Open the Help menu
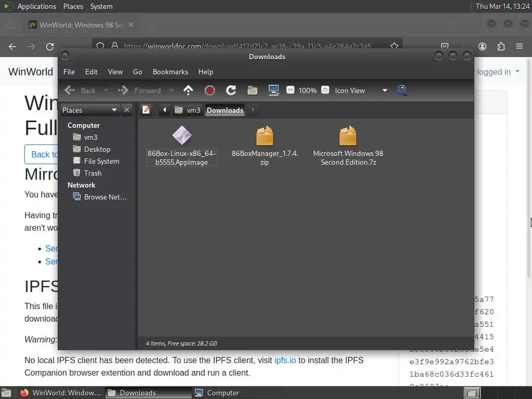The width and height of the screenshot is (532, 399). point(206,72)
